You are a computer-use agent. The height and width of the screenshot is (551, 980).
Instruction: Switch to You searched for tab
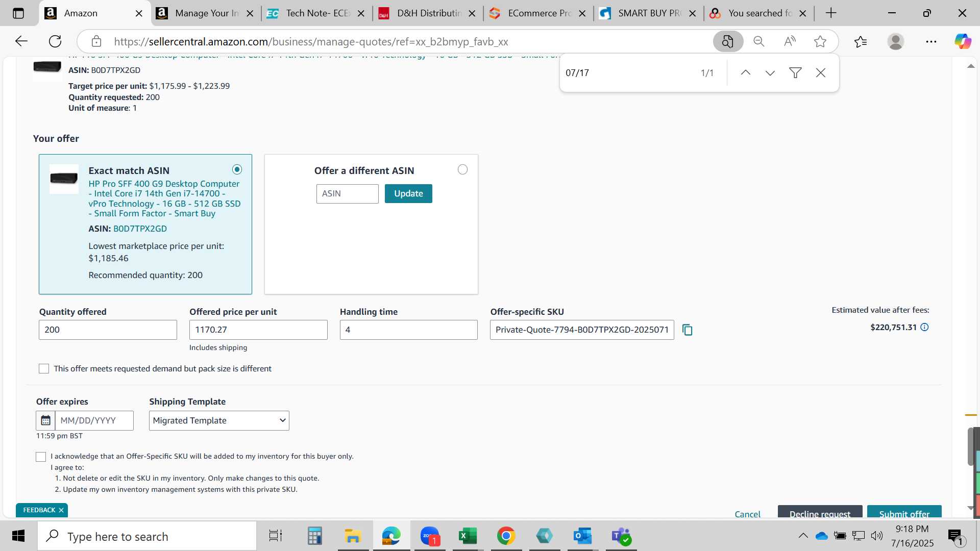coord(759,13)
